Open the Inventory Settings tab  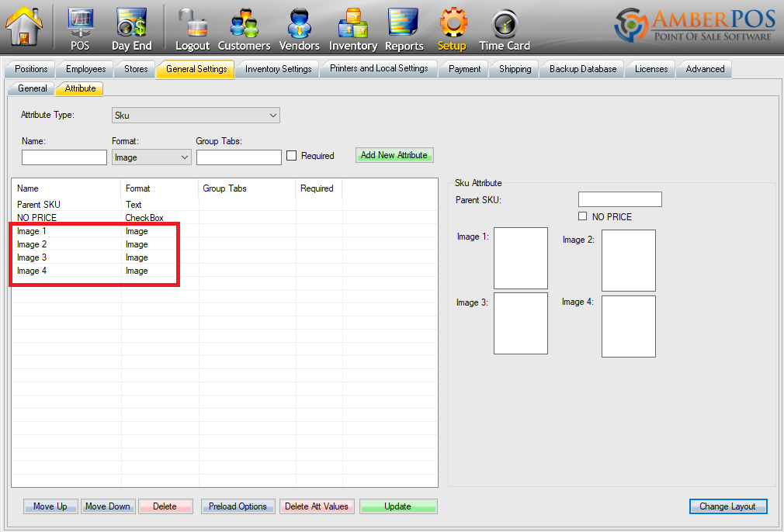tap(278, 69)
